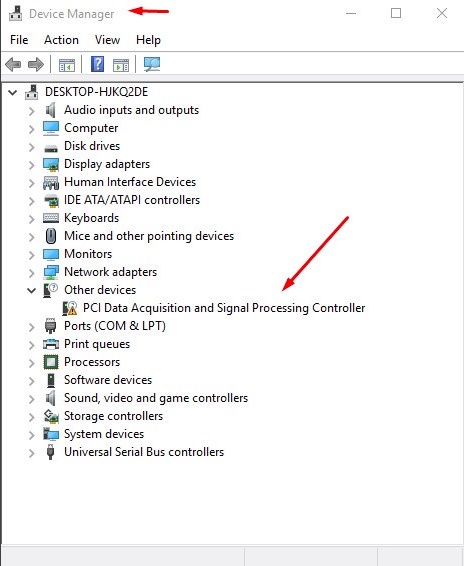Minimize the Device Manager window
This screenshot has width=464, height=566.
(x=351, y=13)
